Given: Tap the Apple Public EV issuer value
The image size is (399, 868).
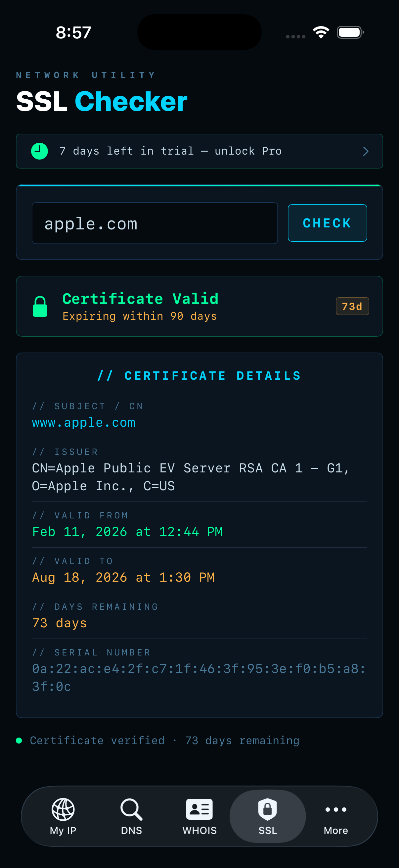Looking at the screenshot, I should coord(191,477).
